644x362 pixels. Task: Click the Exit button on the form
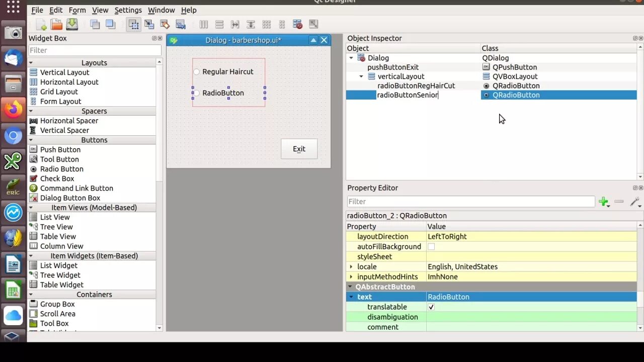(x=299, y=149)
